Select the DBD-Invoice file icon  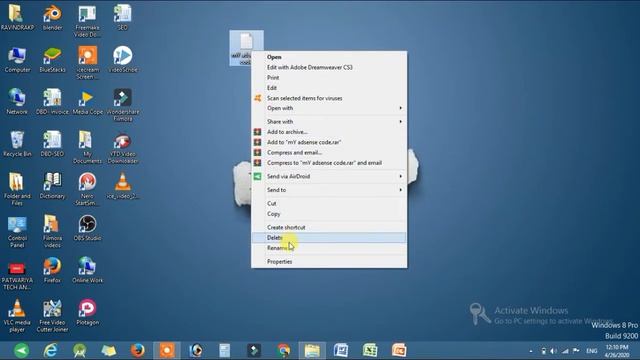pyautogui.click(x=52, y=102)
